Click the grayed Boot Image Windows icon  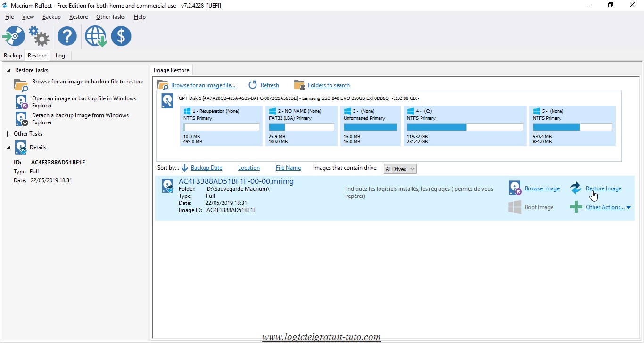click(x=515, y=207)
